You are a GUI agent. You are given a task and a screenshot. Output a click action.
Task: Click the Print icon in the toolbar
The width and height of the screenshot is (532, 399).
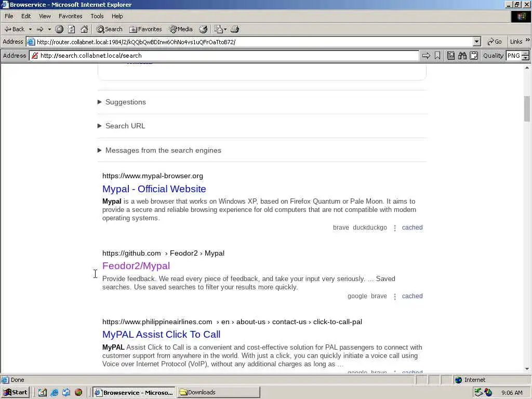(x=235, y=29)
